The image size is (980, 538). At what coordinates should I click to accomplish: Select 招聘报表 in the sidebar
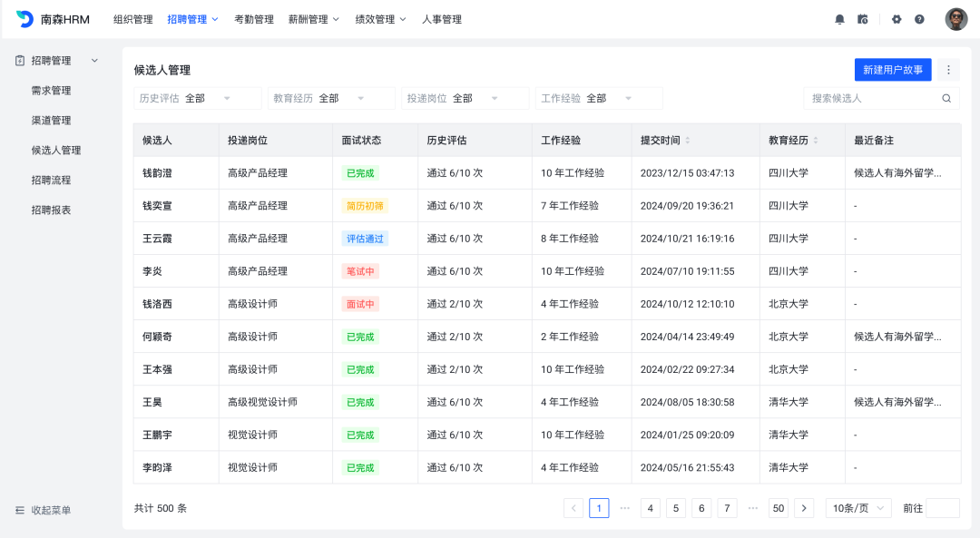point(51,210)
